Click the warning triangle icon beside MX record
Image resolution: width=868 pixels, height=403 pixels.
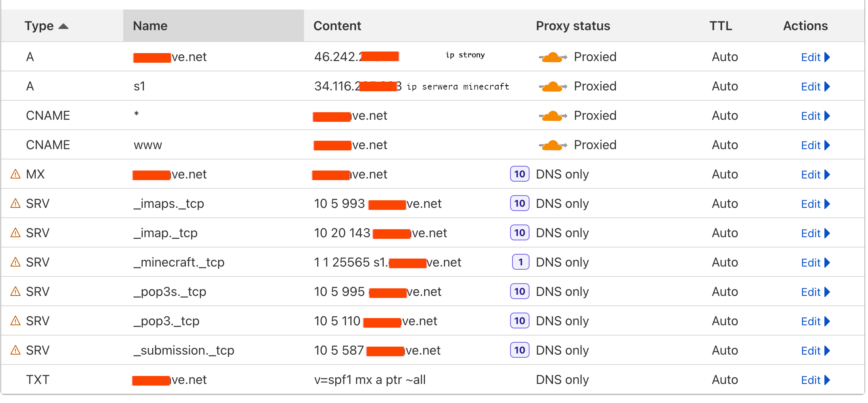tap(15, 174)
